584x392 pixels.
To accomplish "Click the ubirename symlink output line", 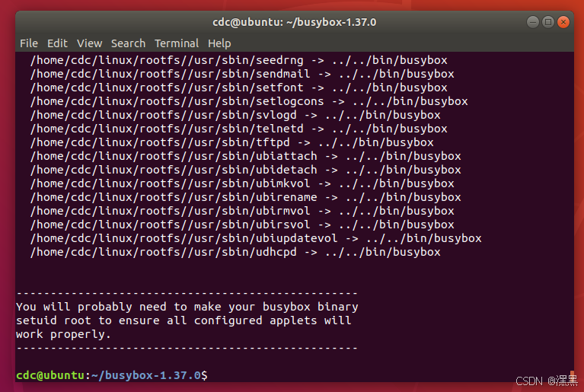I will 246,197.
